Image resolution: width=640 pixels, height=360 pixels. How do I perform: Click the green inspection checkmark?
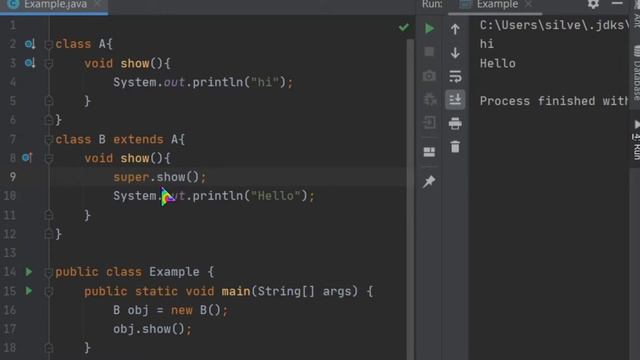click(404, 27)
